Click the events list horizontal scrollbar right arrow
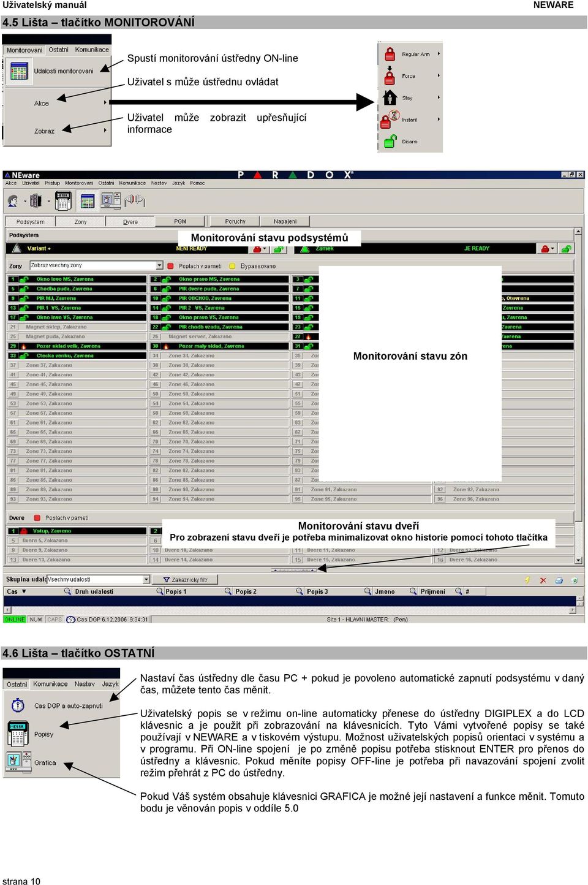Image resolution: width=588 pixels, height=885 pixels. pos(573,610)
